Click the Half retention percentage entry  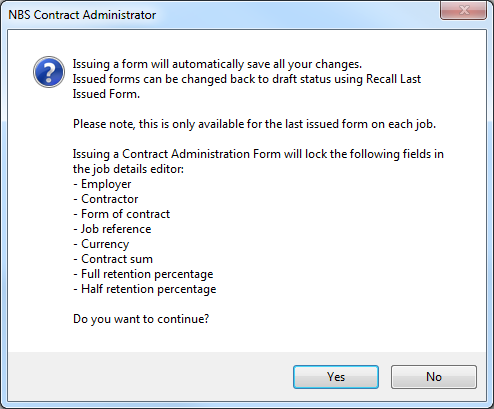(145, 289)
